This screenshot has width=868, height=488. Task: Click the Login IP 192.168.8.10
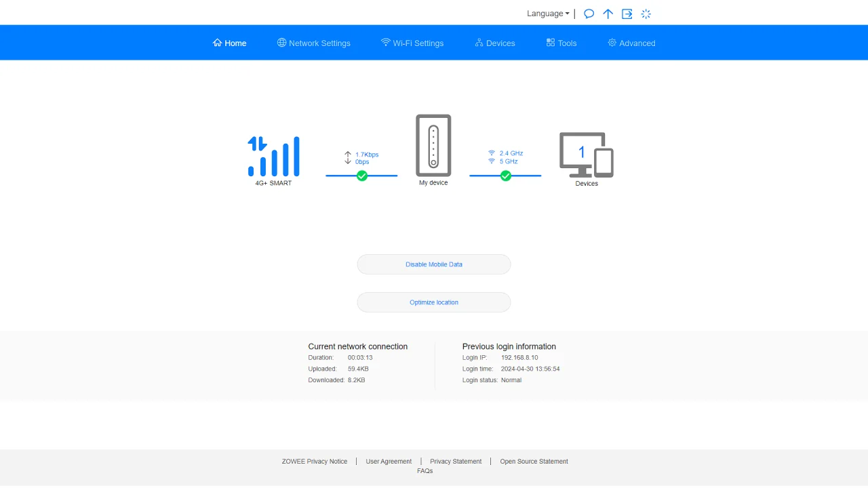519,358
